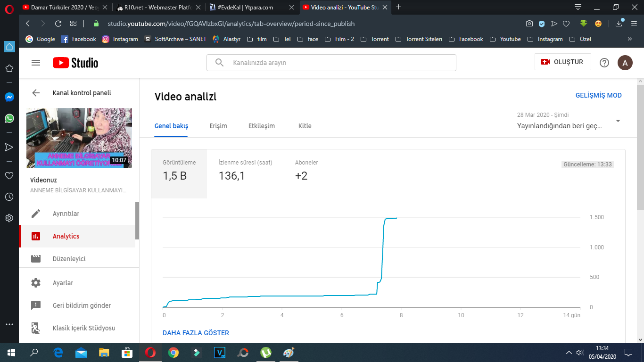Open Messenger in the Opera sidebar
The width and height of the screenshot is (644, 362).
point(9,97)
